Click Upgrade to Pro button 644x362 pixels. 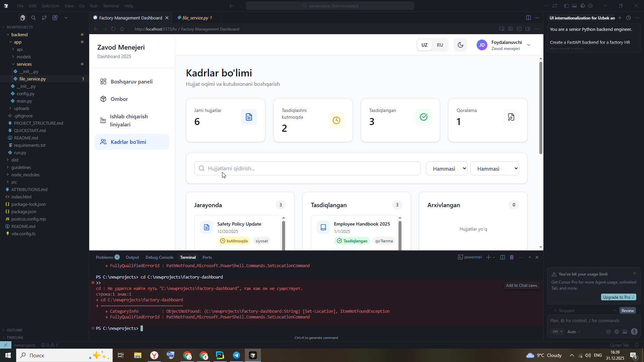pyautogui.click(x=618, y=297)
